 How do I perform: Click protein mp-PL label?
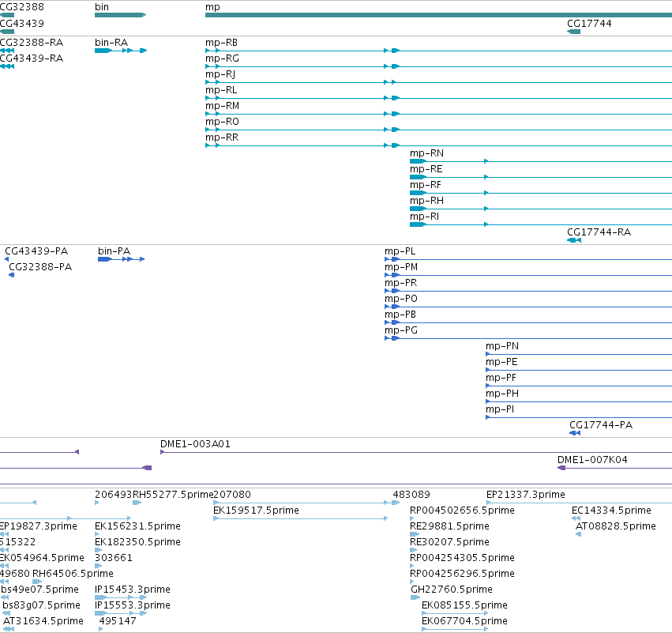pos(400,251)
